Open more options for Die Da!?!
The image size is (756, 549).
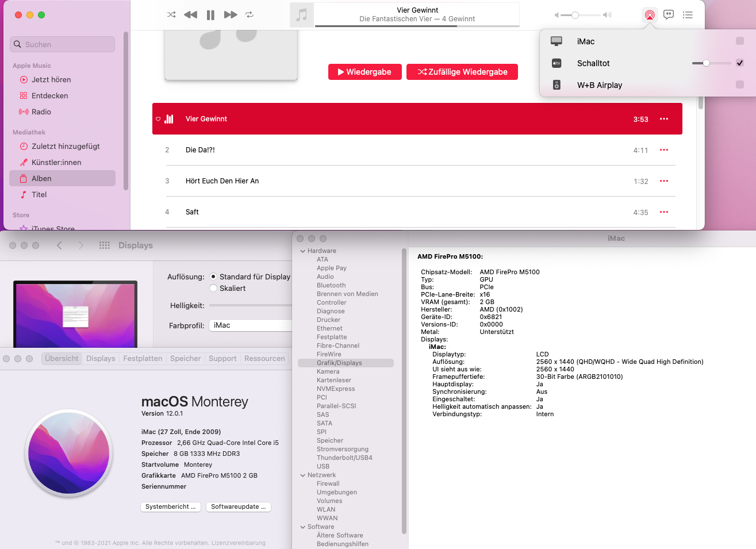point(664,150)
